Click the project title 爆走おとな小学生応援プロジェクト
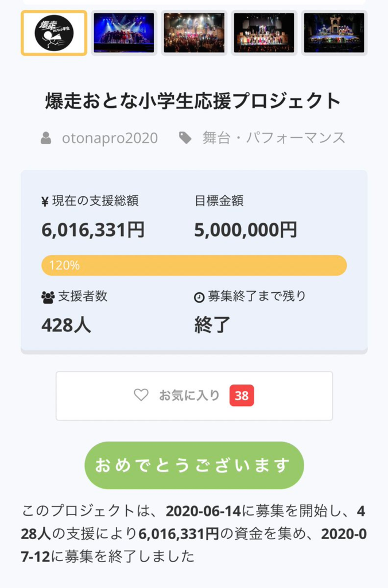The width and height of the screenshot is (388, 588). (x=193, y=101)
